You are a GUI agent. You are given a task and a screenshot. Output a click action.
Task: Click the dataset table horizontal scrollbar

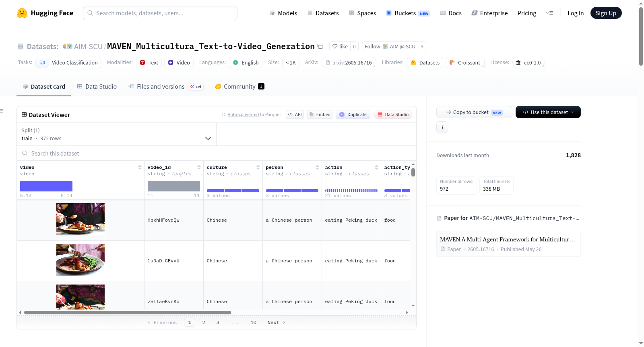click(128, 312)
